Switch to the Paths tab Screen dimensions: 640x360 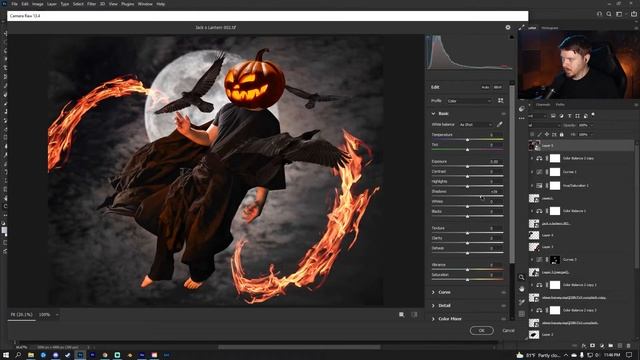[560, 104]
